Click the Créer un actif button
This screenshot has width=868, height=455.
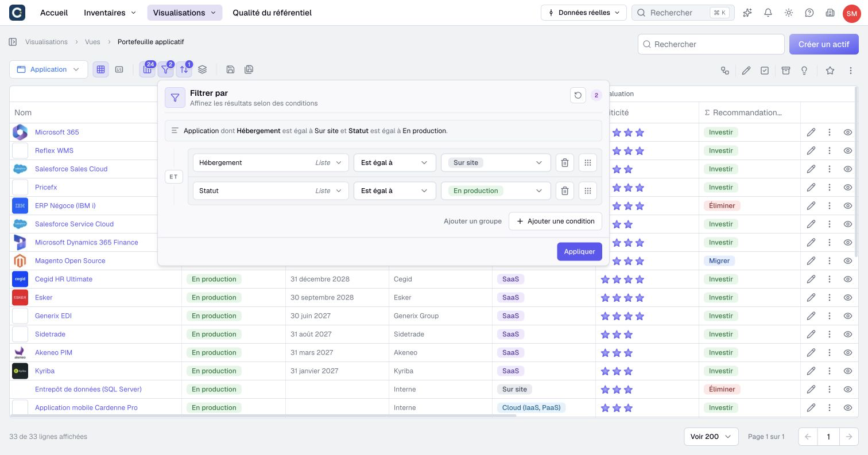tap(824, 44)
